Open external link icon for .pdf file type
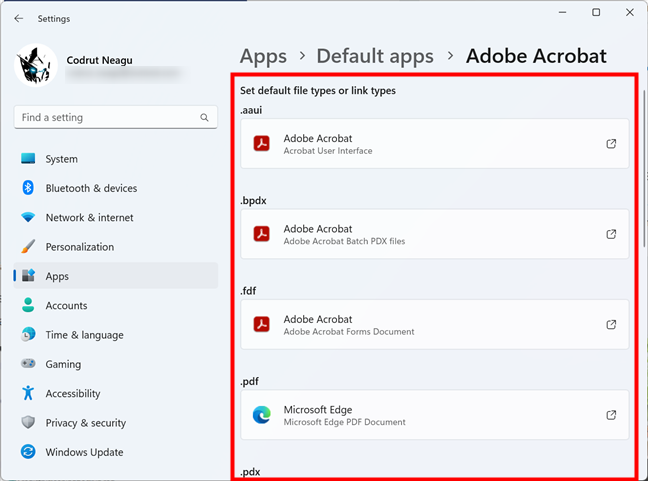Viewport: 648px width, 481px height. coord(611,415)
